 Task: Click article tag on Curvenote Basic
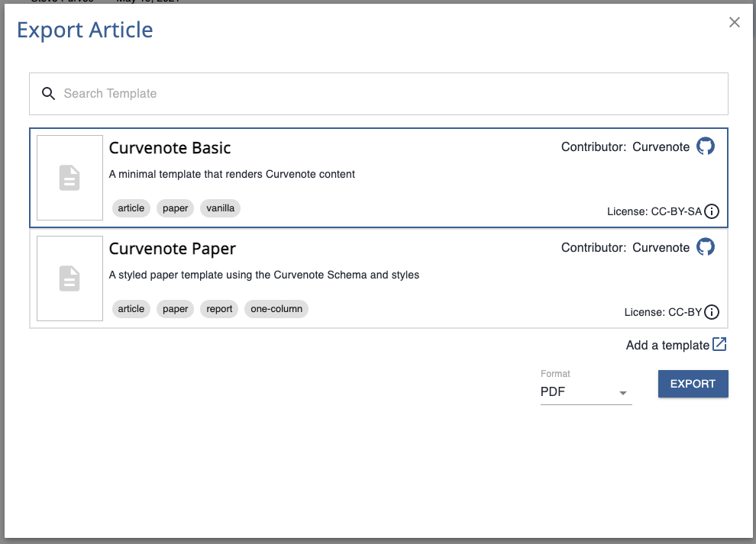(x=131, y=208)
